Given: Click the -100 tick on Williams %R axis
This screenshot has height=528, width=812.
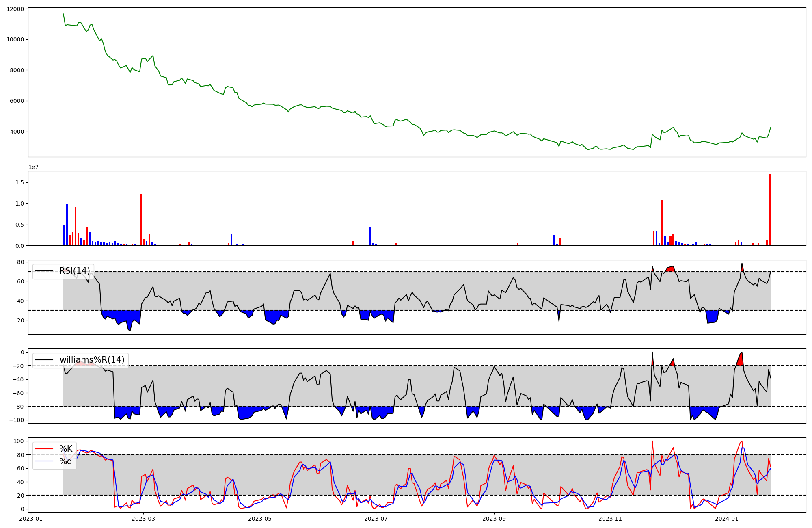Looking at the screenshot, I should click(17, 420).
